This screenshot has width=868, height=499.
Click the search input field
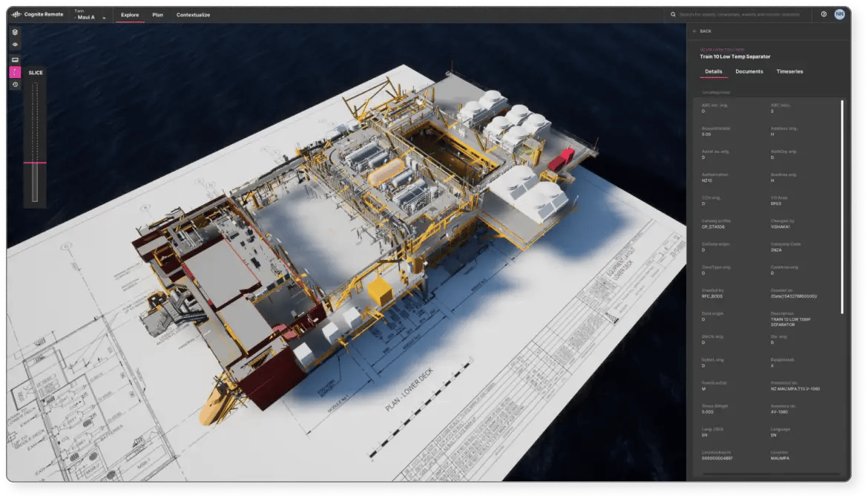click(742, 14)
